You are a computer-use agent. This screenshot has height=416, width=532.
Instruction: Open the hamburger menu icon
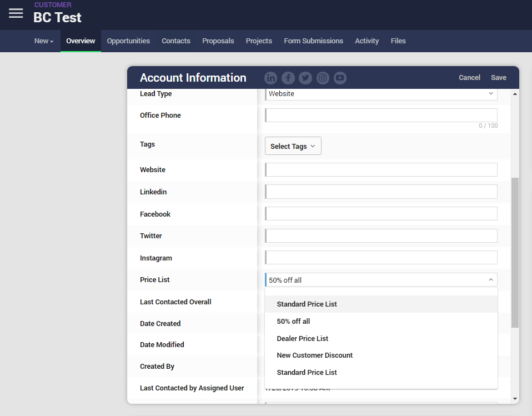point(16,13)
